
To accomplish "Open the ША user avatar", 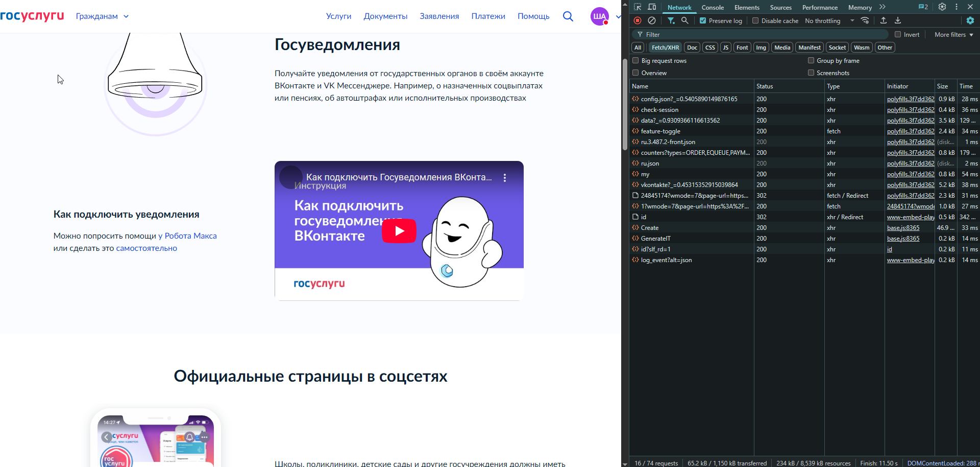I will 600,16.
